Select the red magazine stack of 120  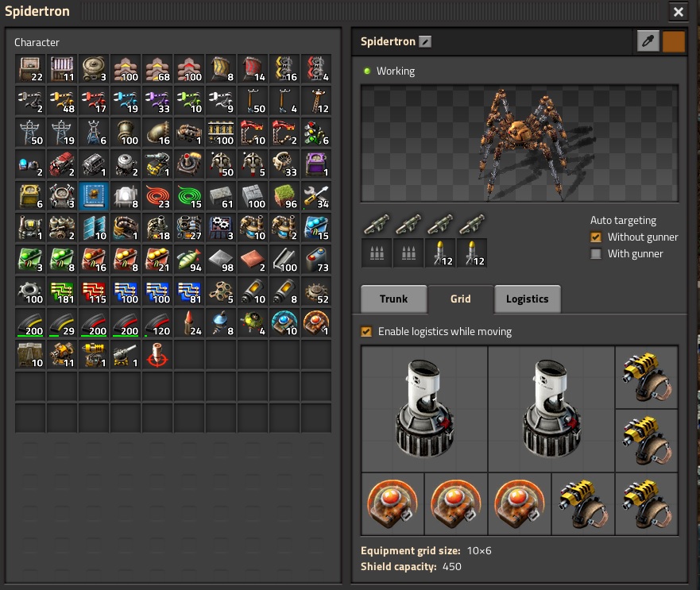click(x=157, y=323)
